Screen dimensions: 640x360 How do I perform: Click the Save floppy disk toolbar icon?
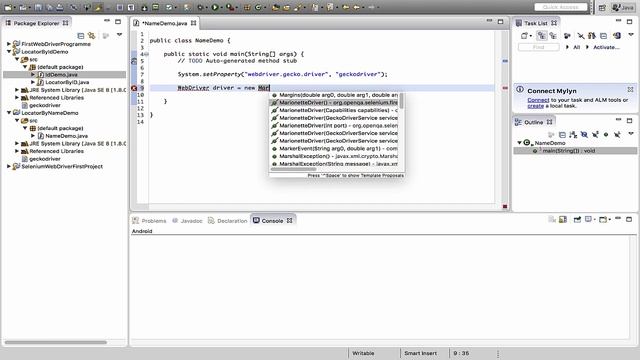38,7
